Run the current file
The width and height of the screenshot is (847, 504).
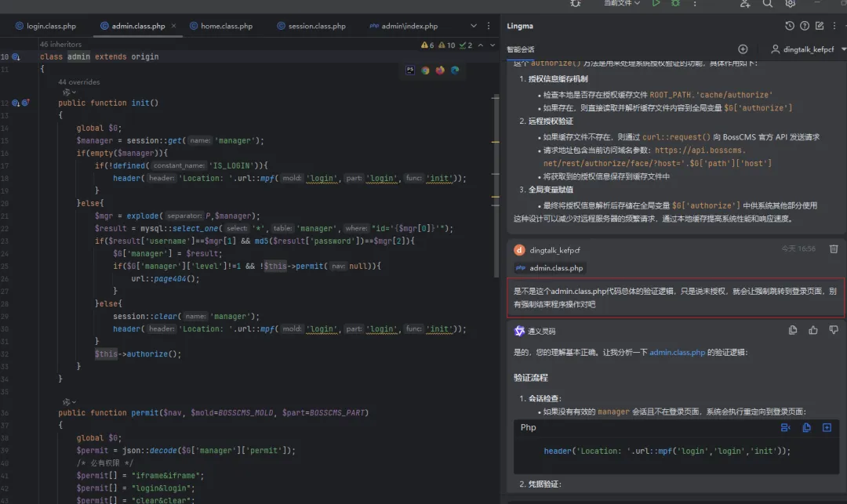pos(656,3)
